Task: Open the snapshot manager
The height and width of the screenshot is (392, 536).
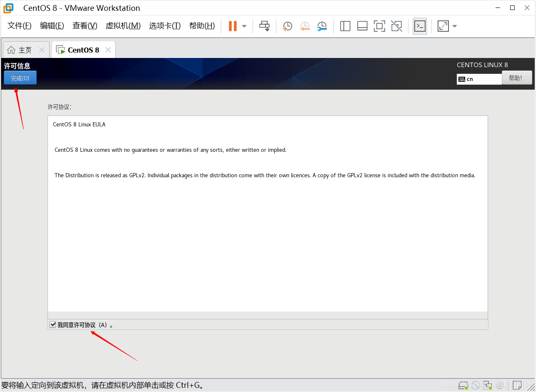Action: pyautogui.click(x=322, y=26)
